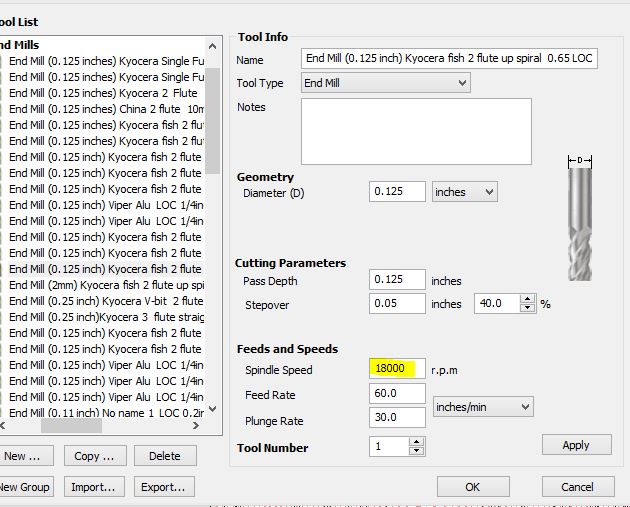630x507 pixels.
Task: Open the diameter units inches dropdown
Action: (x=465, y=192)
